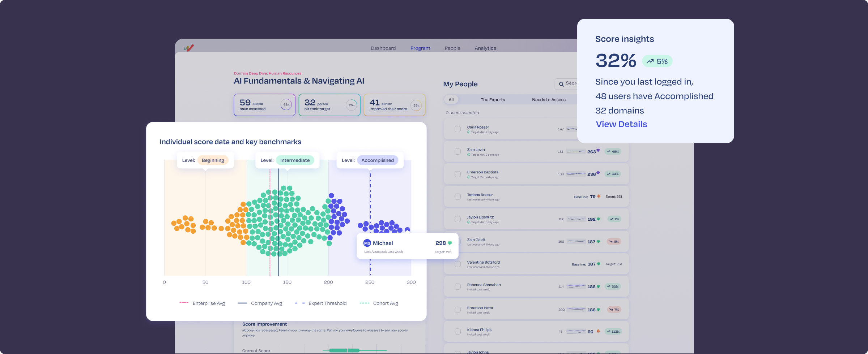Open View Details in Score insights
The image size is (868, 354).
(x=621, y=124)
